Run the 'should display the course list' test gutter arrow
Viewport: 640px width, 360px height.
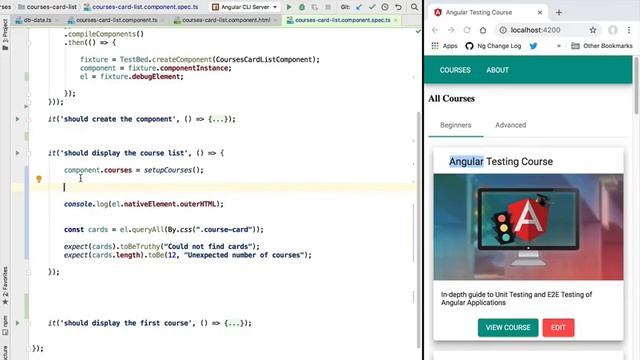[x=17, y=153]
